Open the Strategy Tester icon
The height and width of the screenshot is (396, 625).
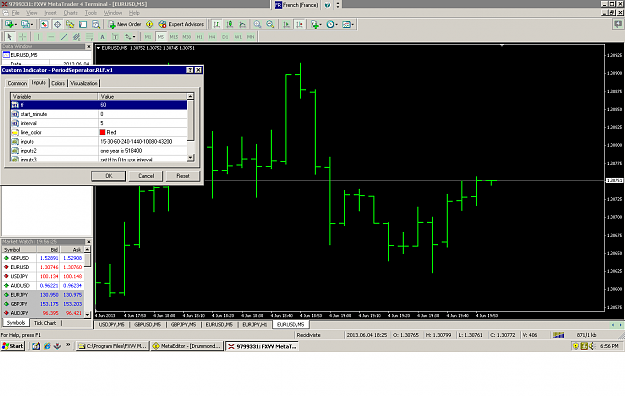click(96, 24)
